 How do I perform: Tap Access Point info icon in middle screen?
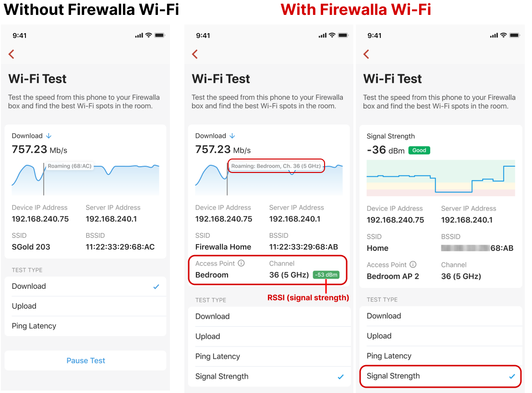click(242, 263)
